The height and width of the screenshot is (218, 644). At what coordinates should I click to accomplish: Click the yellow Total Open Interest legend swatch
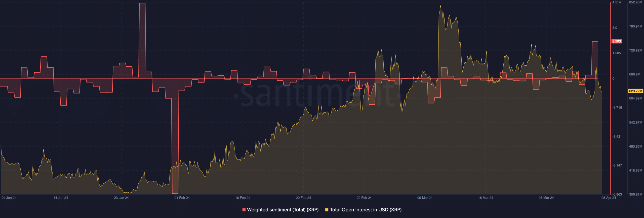(x=327, y=210)
